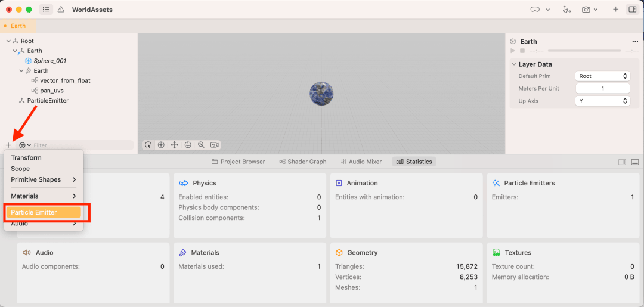The height and width of the screenshot is (307, 644).
Task: Click the Earth globe in viewport
Action: [x=321, y=93]
